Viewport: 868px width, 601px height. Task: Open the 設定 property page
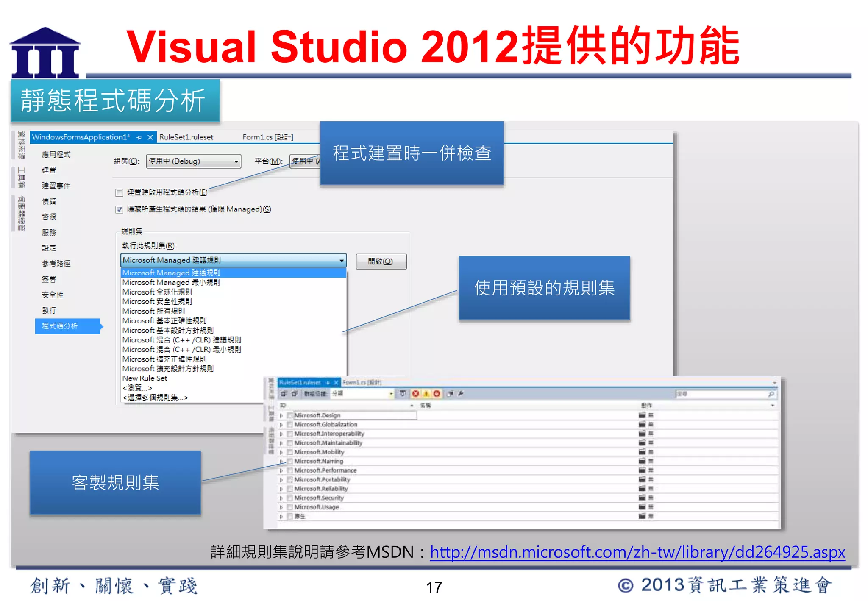pyautogui.click(x=49, y=248)
